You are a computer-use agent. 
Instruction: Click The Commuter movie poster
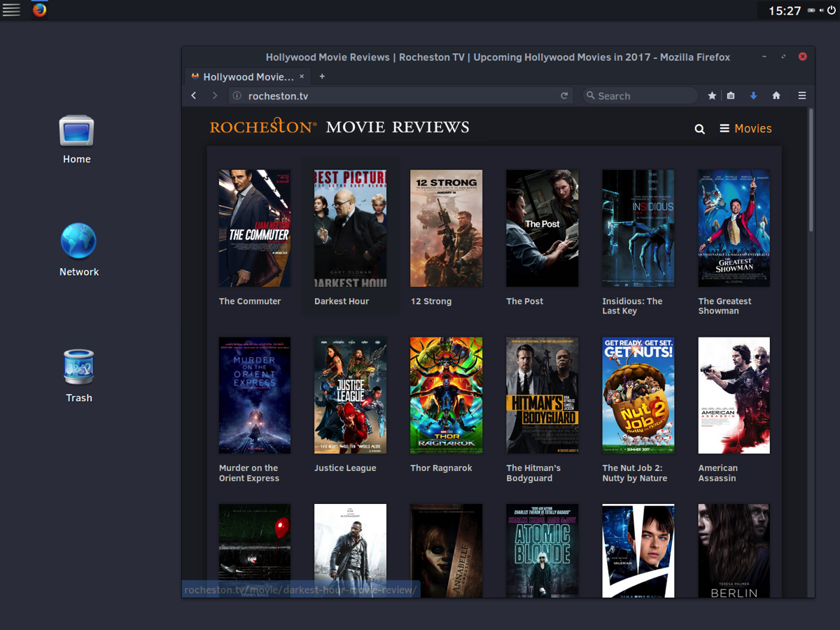click(x=255, y=228)
